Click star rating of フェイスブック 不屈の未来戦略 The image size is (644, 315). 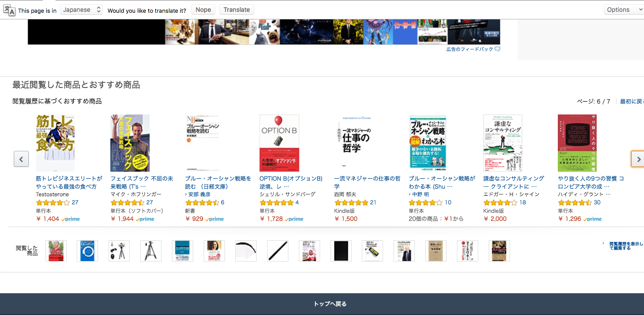tap(127, 202)
